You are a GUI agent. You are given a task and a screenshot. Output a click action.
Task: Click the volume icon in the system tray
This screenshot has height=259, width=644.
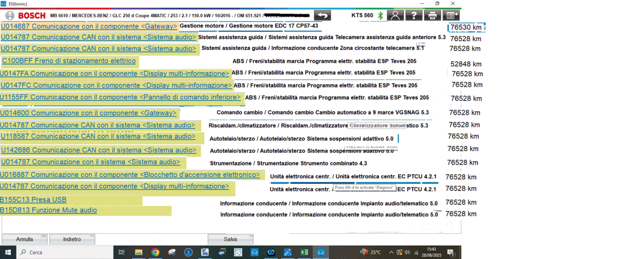tap(408, 252)
